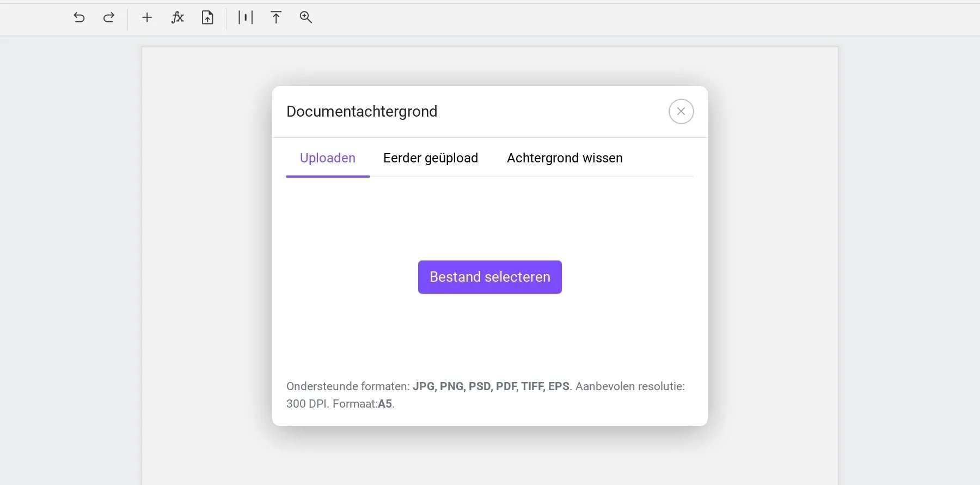The image size is (980, 485).
Task: Close the Documentachtergrond dialog
Action: tap(681, 111)
